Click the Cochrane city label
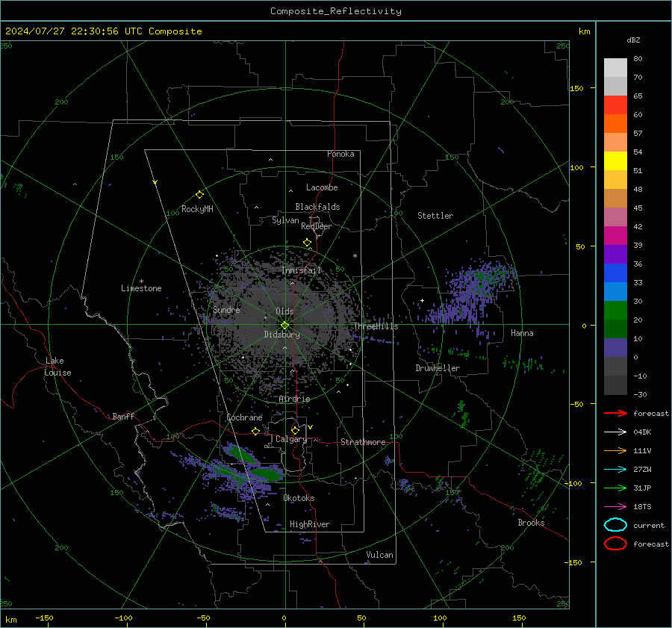672x628 pixels. point(244,417)
